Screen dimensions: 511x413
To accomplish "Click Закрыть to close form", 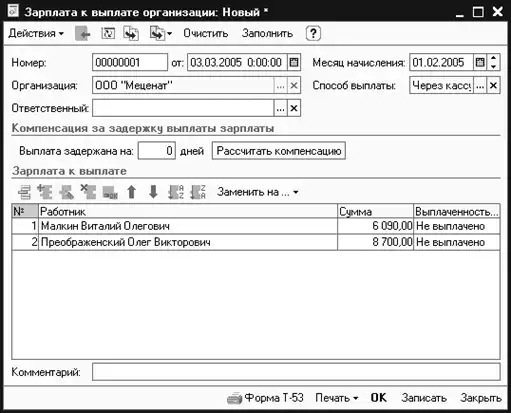I will point(481,398).
